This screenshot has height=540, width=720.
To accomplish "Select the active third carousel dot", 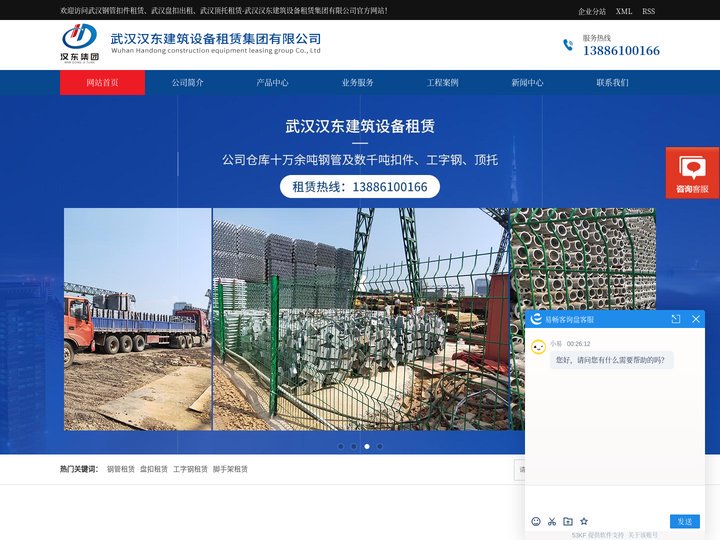I will tap(366, 446).
